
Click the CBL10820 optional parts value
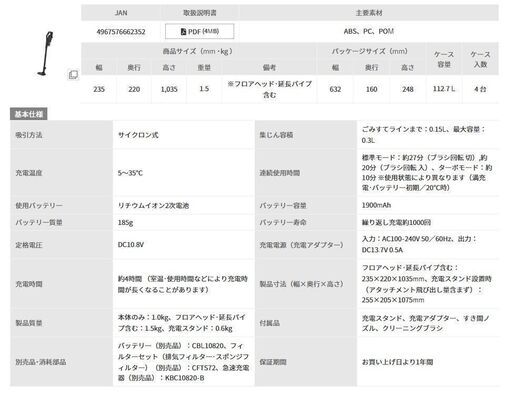pyautogui.click(x=183, y=362)
